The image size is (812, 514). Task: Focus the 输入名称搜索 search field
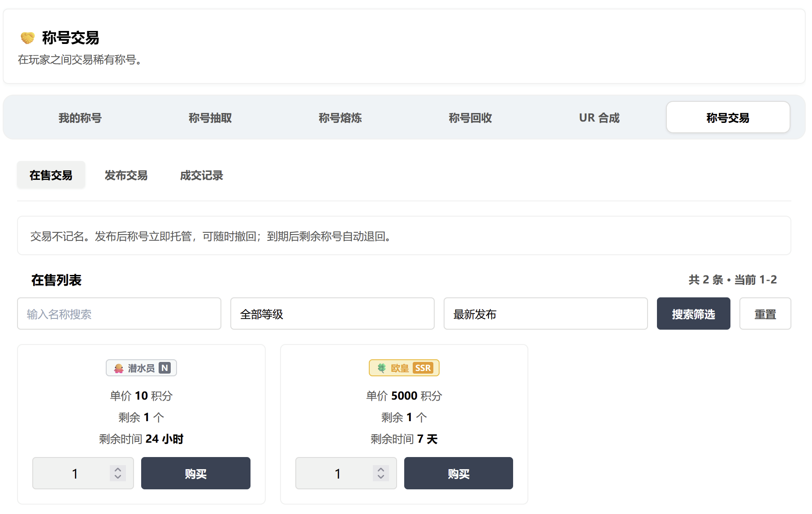click(x=119, y=314)
